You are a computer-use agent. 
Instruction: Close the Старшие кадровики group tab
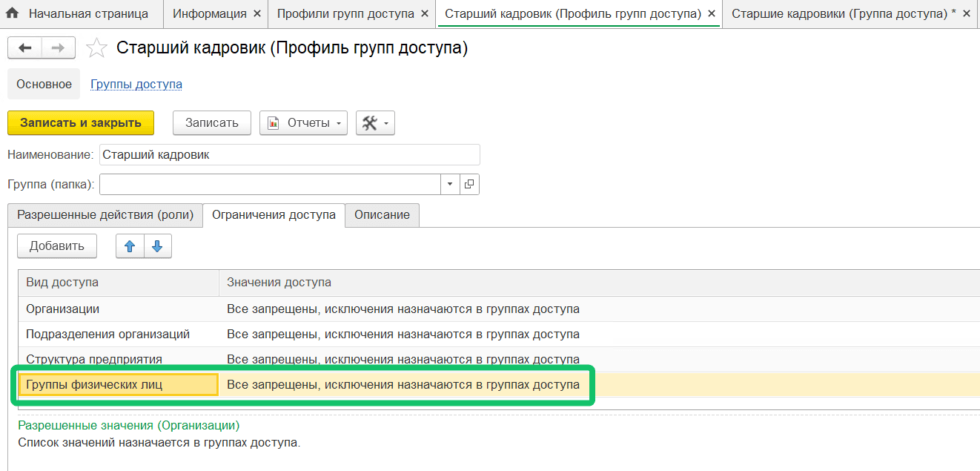[967, 13]
